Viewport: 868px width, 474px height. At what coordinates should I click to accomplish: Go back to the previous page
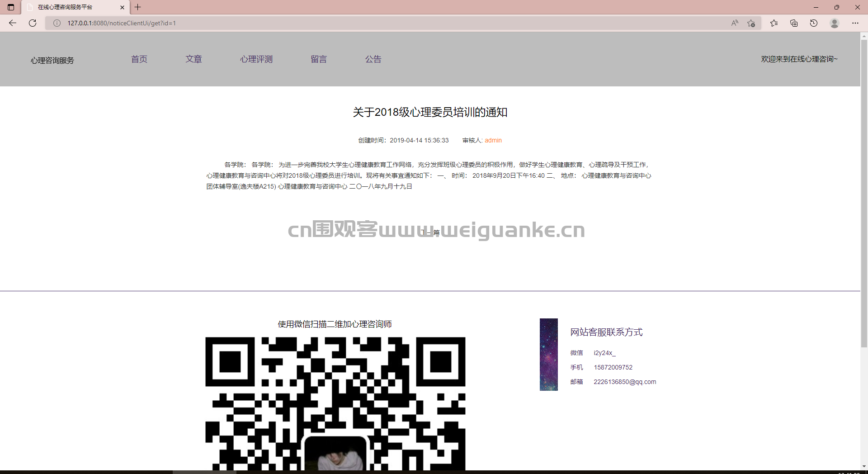[13, 23]
